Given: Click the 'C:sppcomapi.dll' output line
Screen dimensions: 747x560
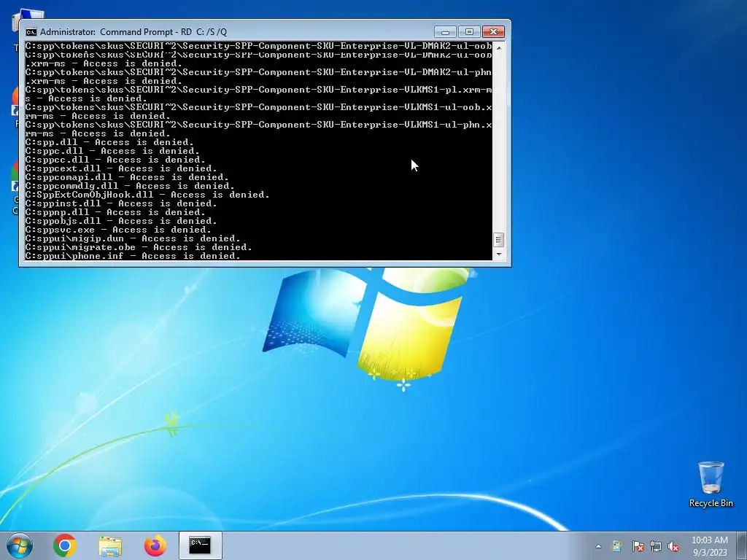Looking at the screenshot, I should click(127, 177).
